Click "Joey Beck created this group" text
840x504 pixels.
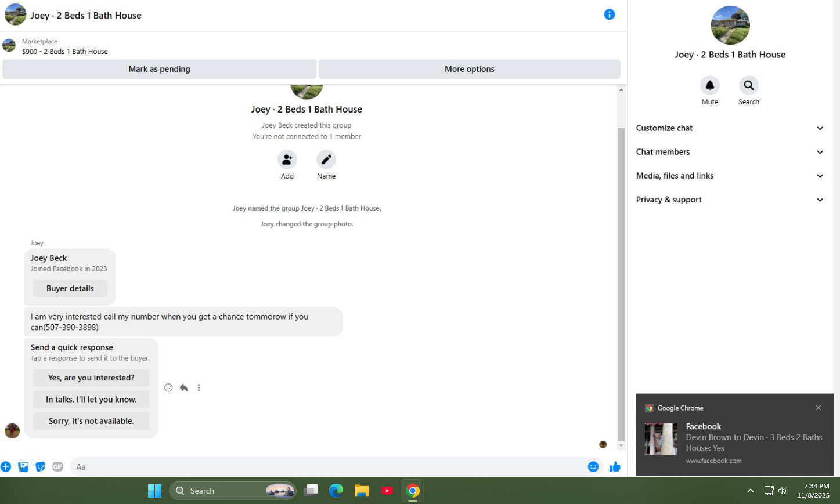(x=307, y=125)
